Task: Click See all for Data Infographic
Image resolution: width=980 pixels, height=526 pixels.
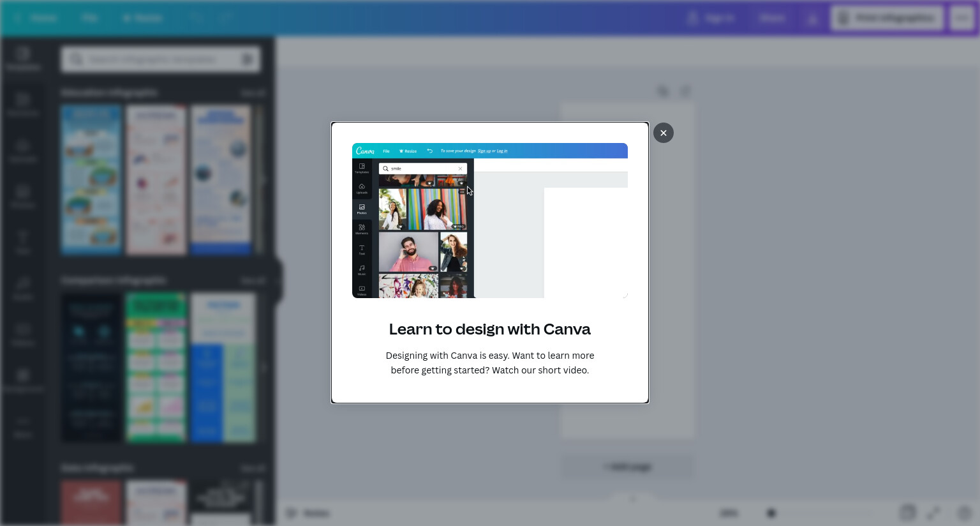Action: tap(253, 468)
